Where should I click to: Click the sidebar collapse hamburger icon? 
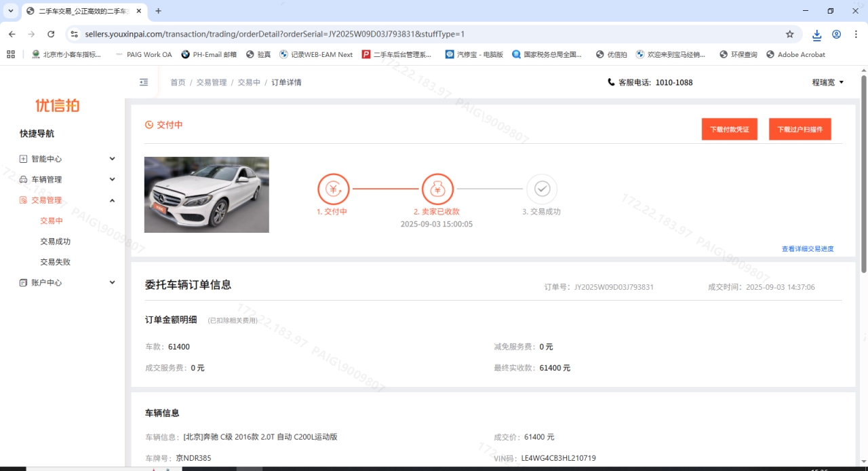click(144, 82)
